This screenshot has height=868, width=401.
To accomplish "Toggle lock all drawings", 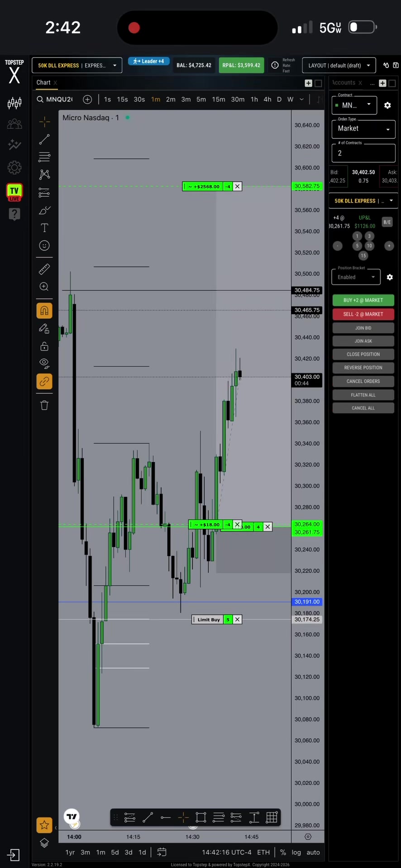I will pyautogui.click(x=44, y=346).
